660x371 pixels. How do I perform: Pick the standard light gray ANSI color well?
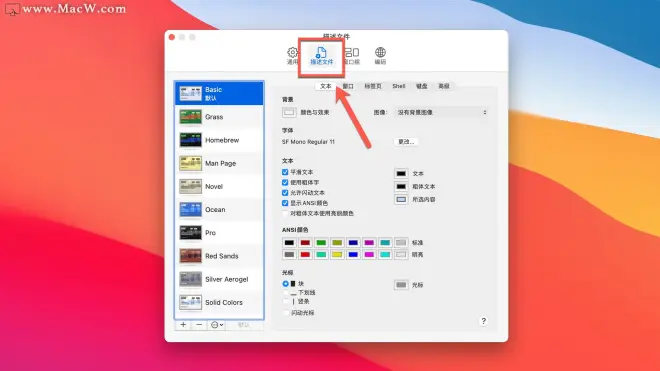coord(401,243)
